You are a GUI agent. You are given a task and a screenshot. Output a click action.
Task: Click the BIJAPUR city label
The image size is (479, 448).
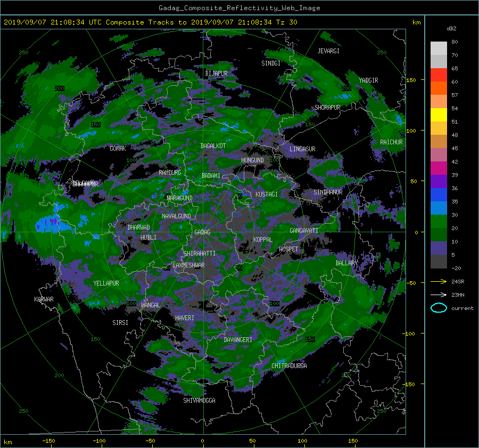coord(216,74)
